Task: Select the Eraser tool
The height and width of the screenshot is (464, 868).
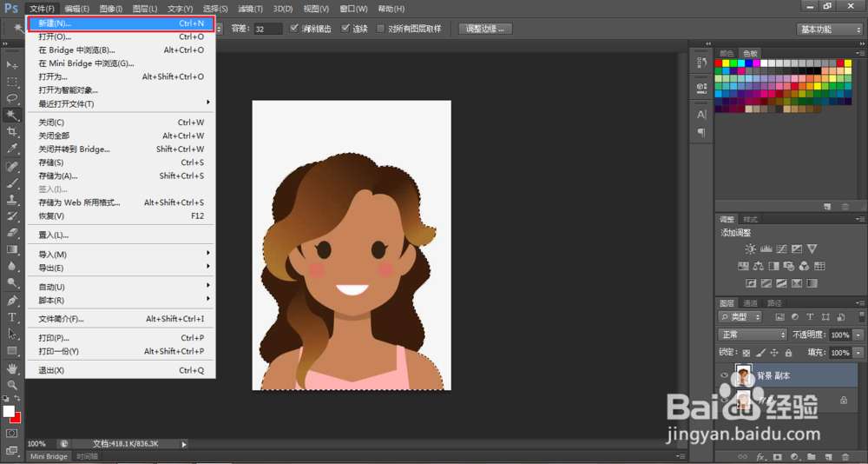Action: [11, 233]
